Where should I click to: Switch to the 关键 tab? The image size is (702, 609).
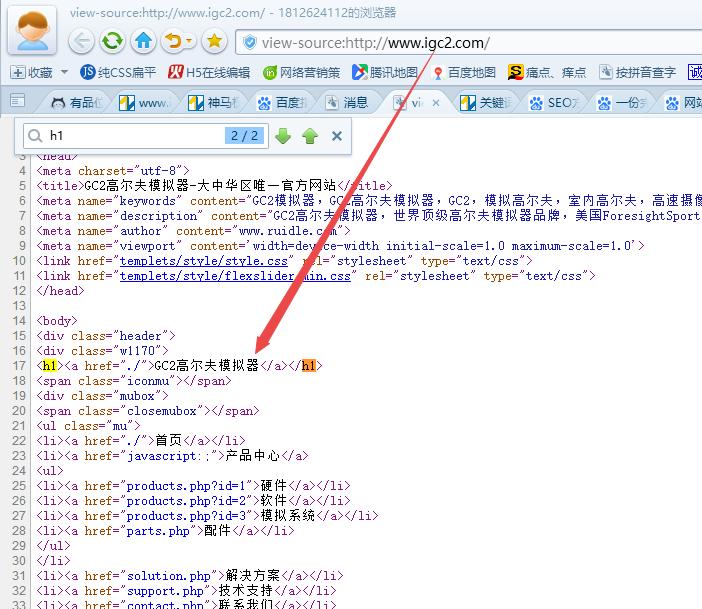tap(486, 103)
